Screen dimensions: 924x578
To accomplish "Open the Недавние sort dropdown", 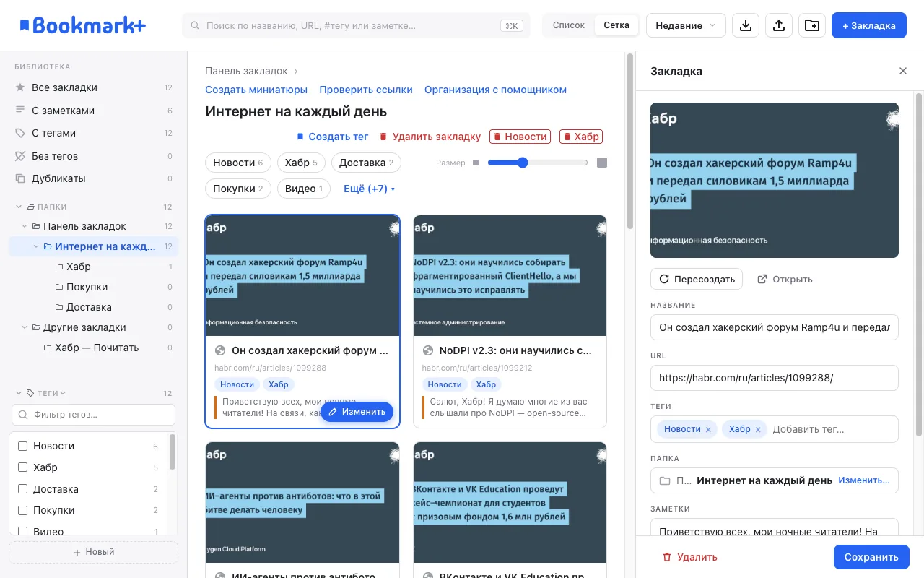I will 686,25.
